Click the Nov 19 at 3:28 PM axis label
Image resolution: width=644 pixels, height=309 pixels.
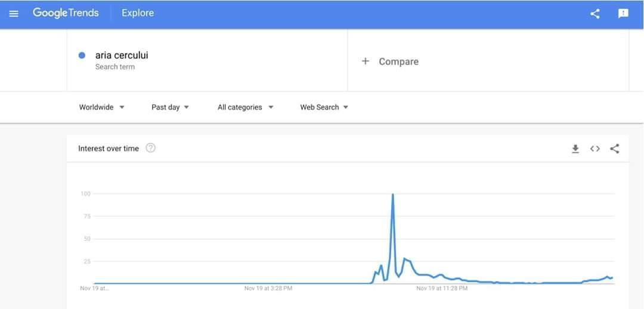[x=268, y=288]
